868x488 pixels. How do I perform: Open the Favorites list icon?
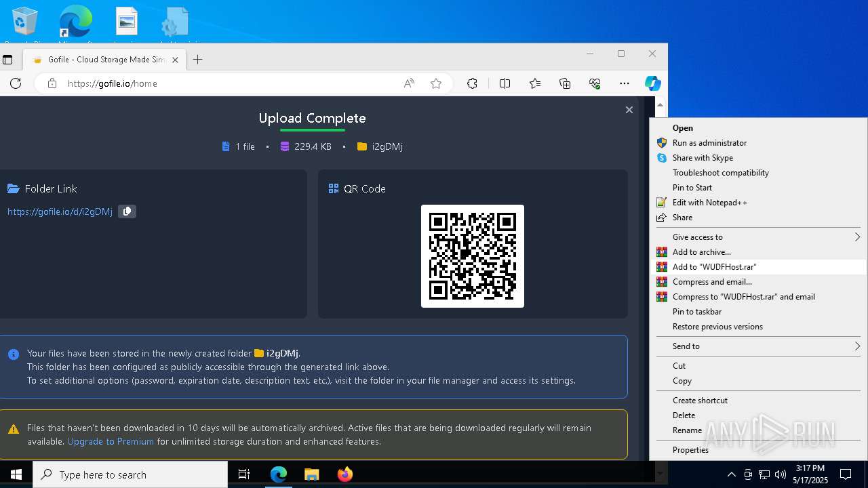[x=535, y=83]
